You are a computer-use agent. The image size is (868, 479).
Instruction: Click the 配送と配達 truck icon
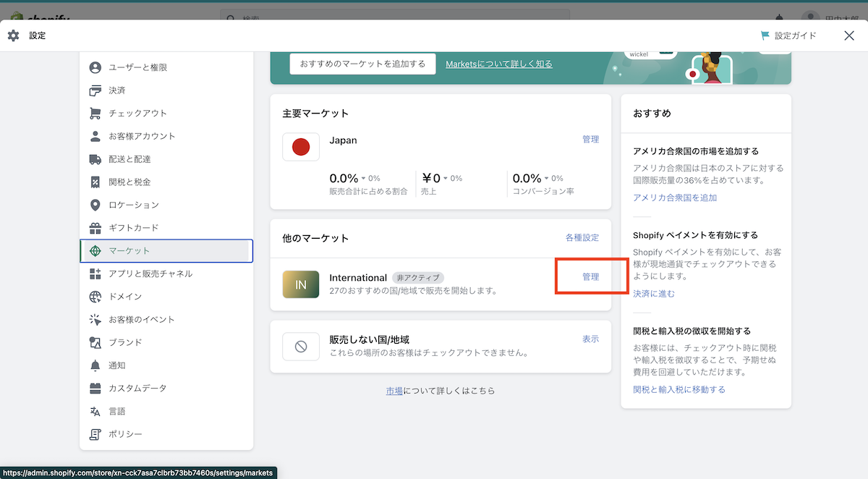point(95,159)
